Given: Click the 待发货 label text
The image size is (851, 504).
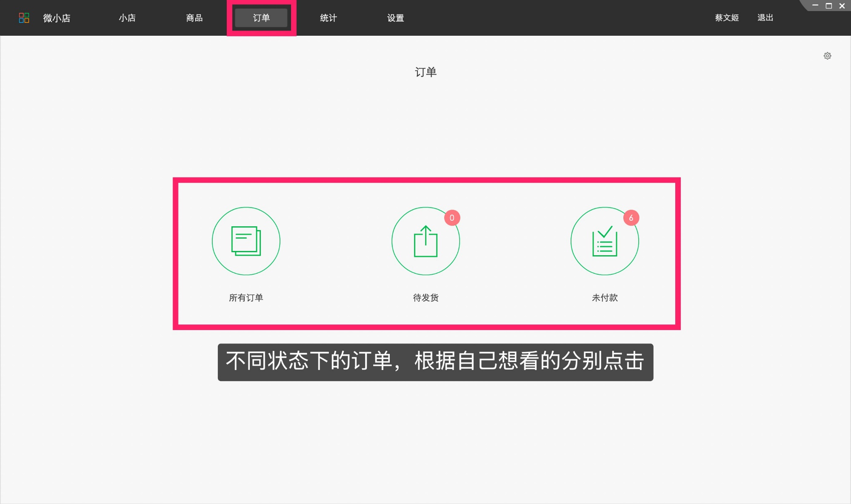Looking at the screenshot, I should click(x=425, y=298).
